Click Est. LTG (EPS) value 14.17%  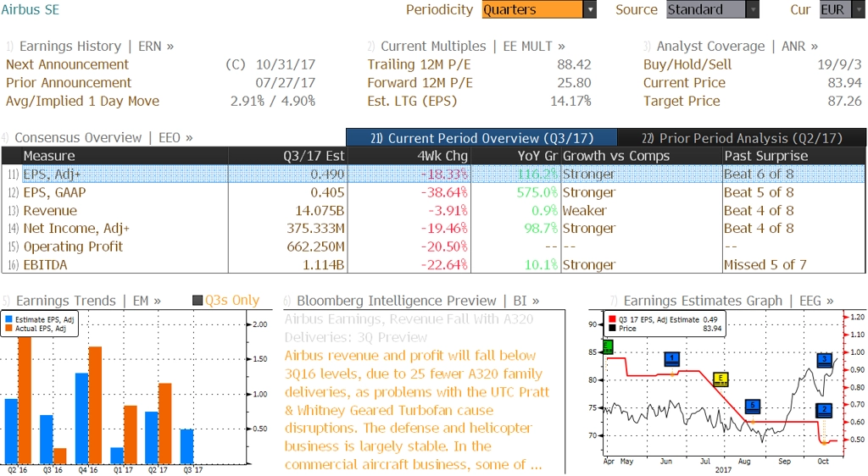coord(570,101)
